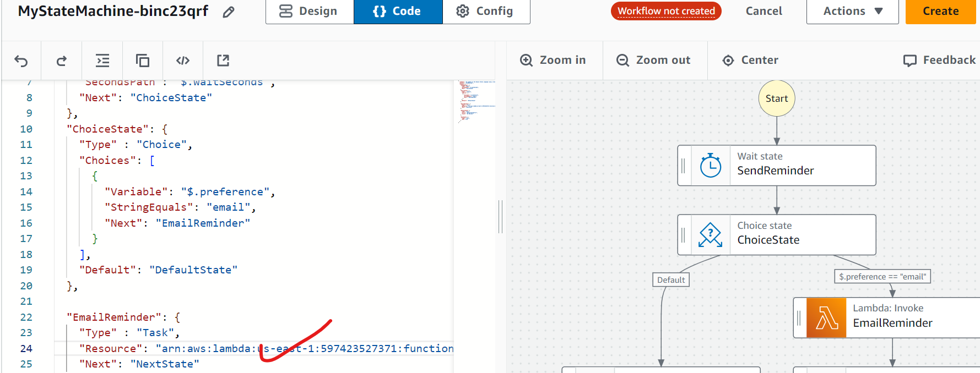Screen dimensions: 980x373
Task: Select the Code tab
Action: [x=398, y=12]
